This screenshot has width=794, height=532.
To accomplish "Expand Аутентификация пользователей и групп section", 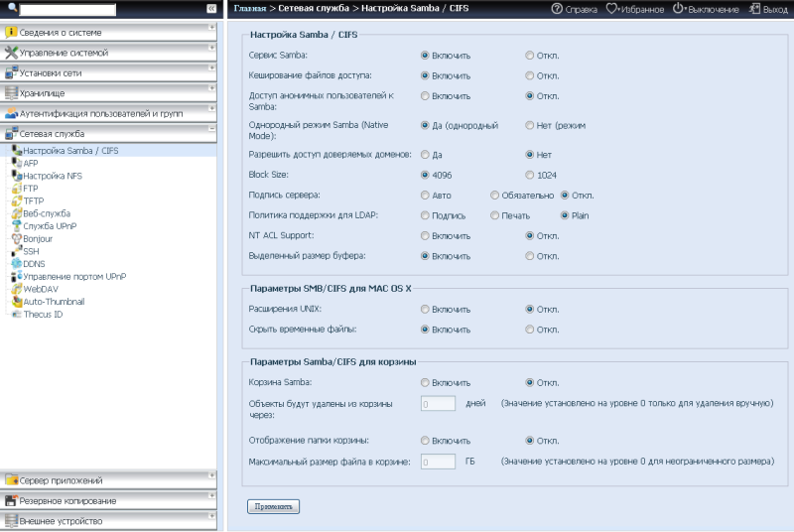I will 212,108.
